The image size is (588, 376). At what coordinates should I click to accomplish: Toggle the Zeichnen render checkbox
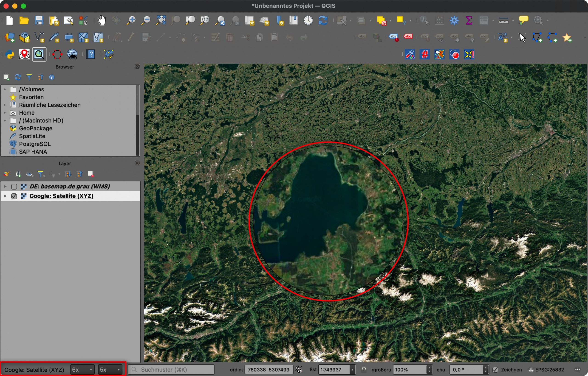495,370
